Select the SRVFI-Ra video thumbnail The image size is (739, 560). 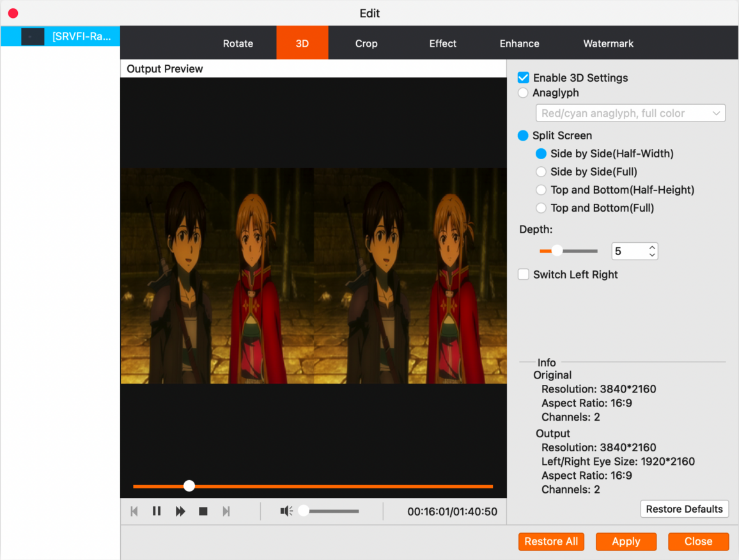[x=33, y=36]
